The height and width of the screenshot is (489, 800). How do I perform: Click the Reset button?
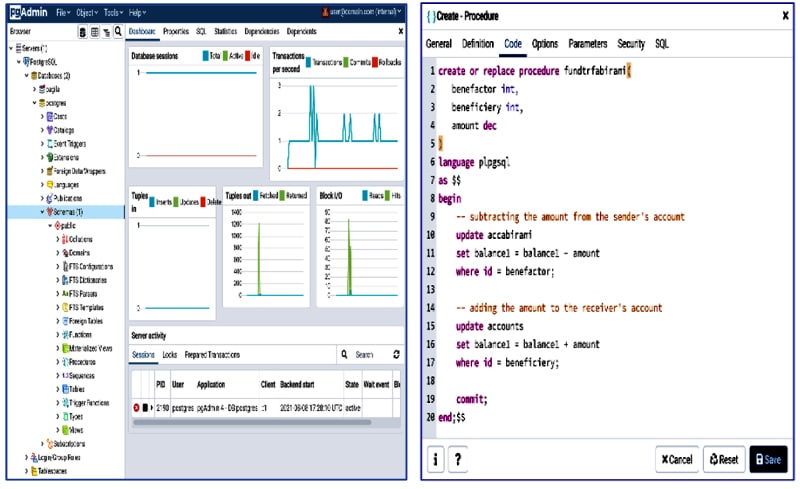(x=723, y=459)
